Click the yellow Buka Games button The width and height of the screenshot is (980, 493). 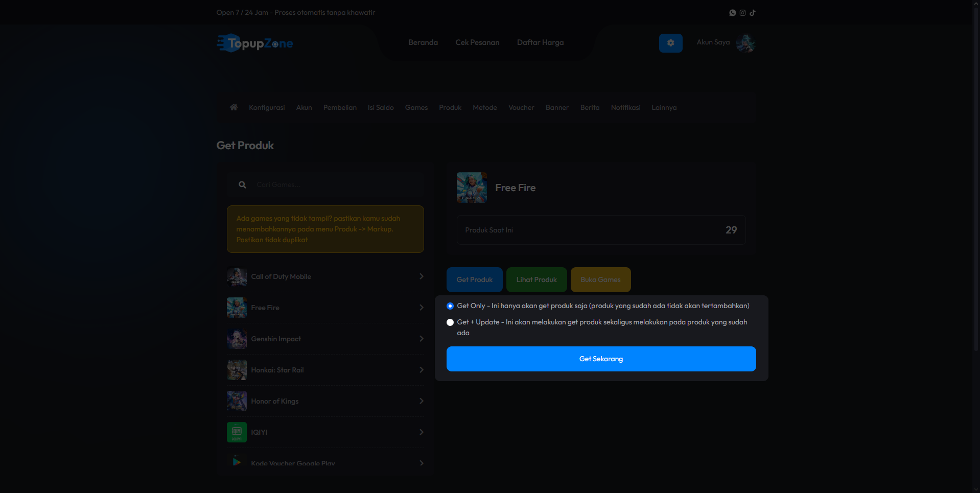click(600, 280)
